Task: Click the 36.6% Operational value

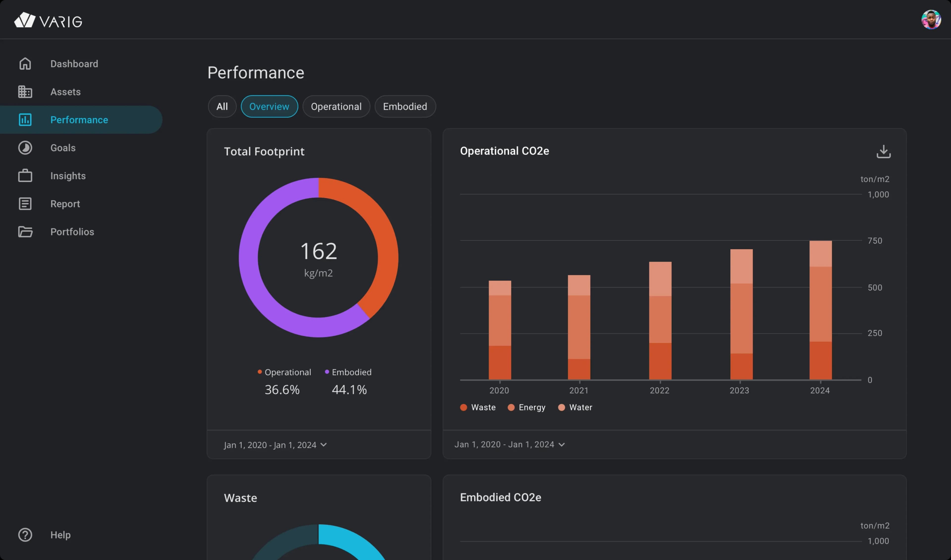Action: [282, 389]
